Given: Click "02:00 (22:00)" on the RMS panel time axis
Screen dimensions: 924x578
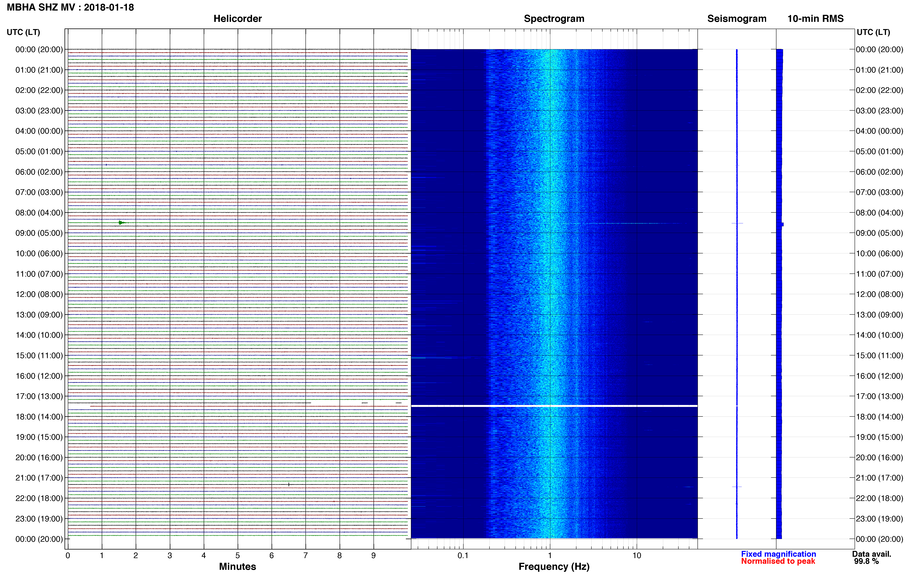Looking at the screenshot, I should pyautogui.click(x=879, y=90).
